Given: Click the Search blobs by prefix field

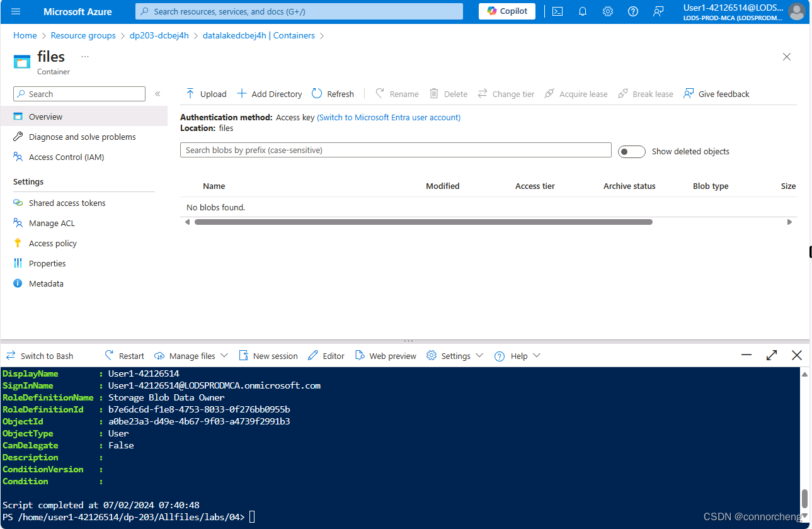Looking at the screenshot, I should tap(396, 150).
